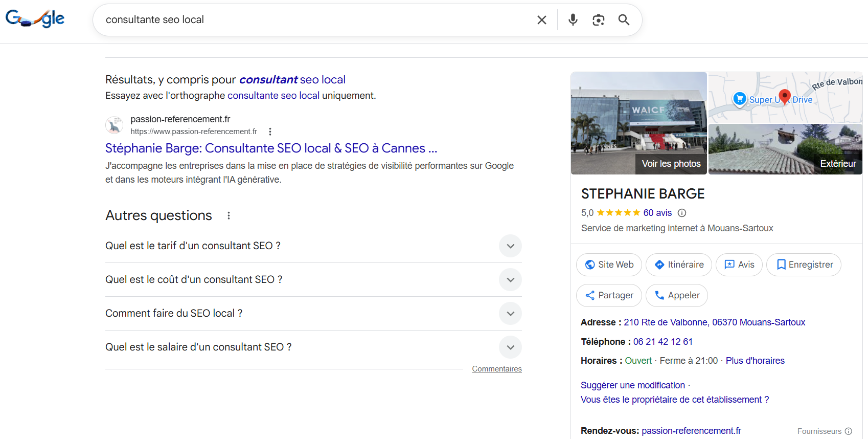This screenshot has width=868, height=439.
Task: Click the STEPHANIE BARGE business title
Action: point(643,194)
